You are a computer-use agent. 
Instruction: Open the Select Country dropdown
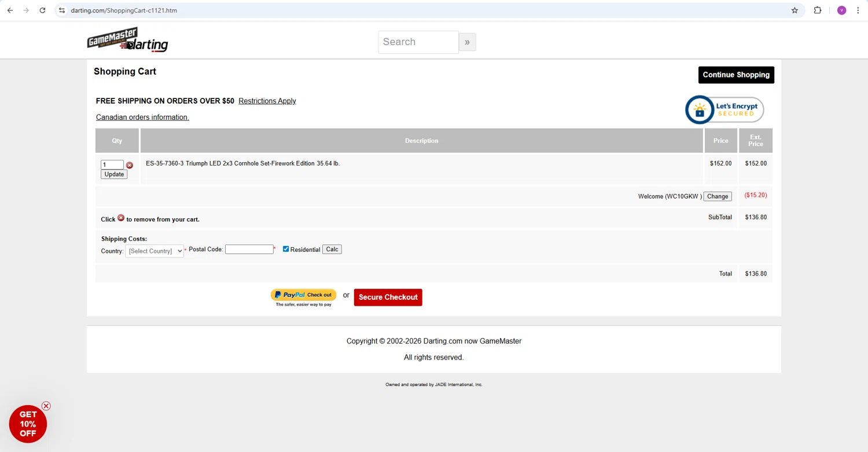click(155, 251)
